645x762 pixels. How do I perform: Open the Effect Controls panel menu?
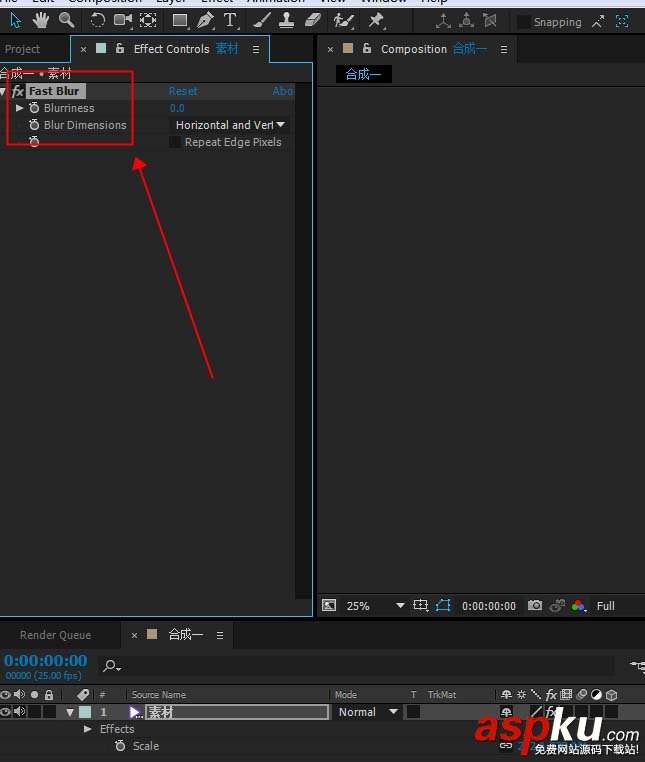coord(256,50)
